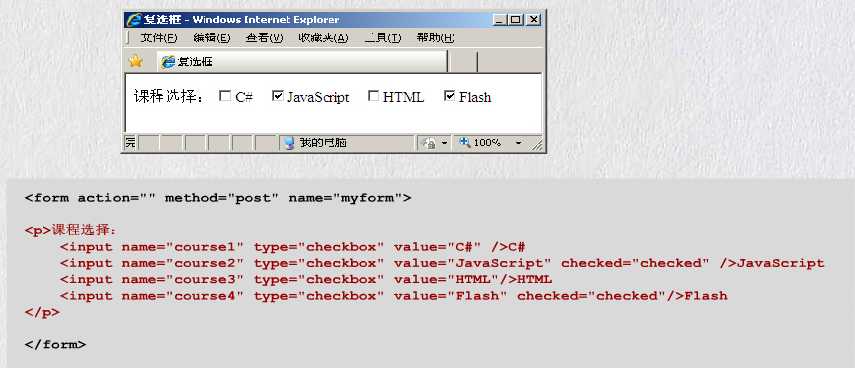Click the course4 input code line
The width and height of the screenshot is (855, 368).
click(394, 296)
